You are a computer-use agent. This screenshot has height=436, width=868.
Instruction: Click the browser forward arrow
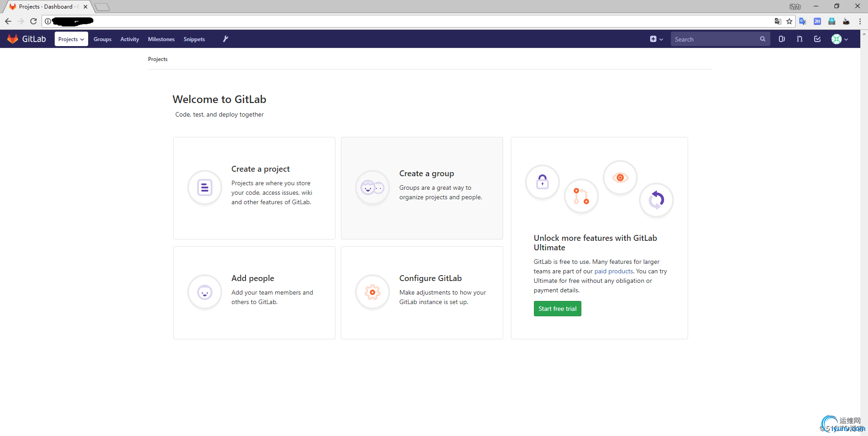tap(21, 21)
